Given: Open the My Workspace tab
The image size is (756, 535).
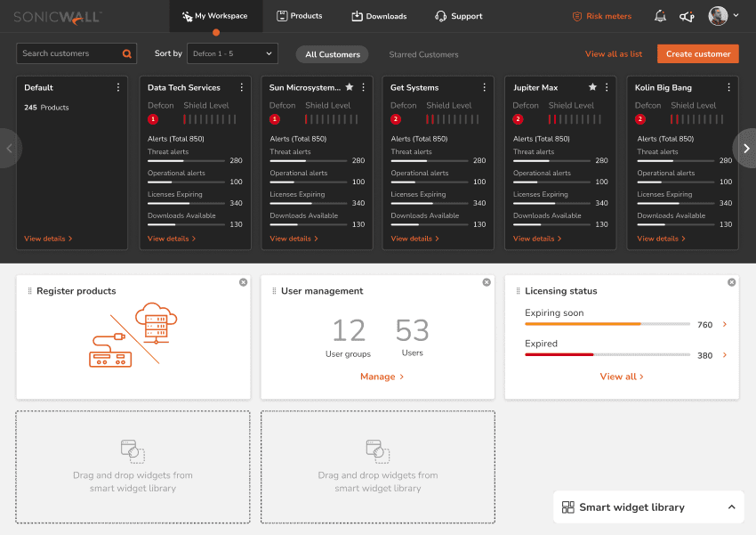Looking at the screenshot, I should [215, 16].
